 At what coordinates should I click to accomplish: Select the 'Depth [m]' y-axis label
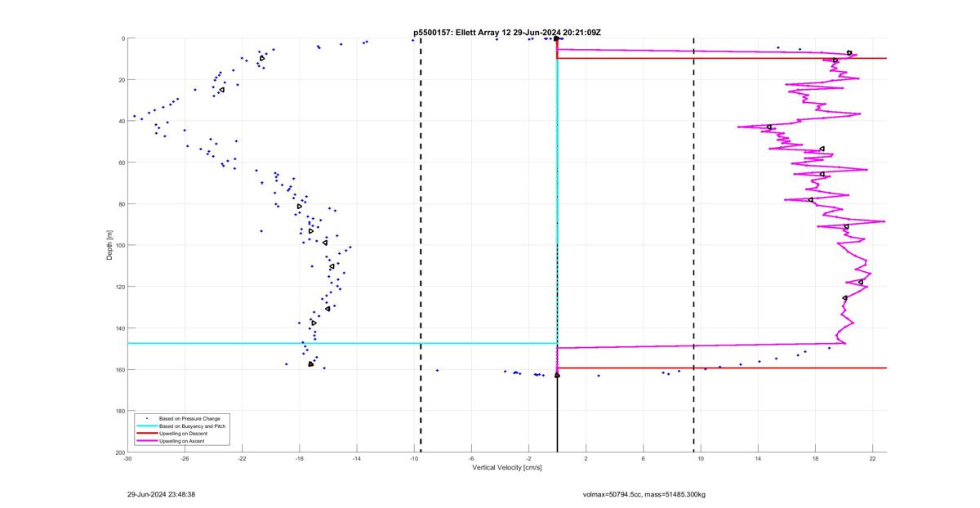click(109, 245)
